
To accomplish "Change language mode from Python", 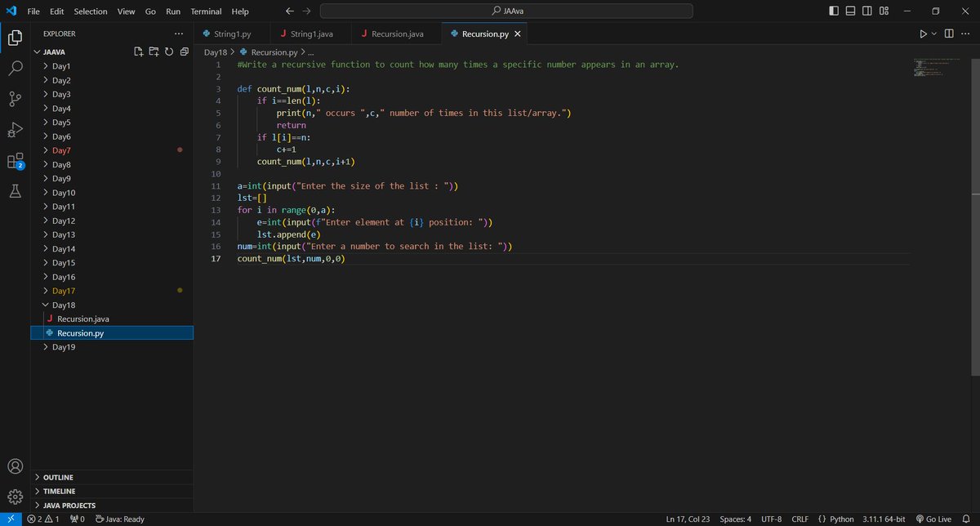I will coord(841,519).
